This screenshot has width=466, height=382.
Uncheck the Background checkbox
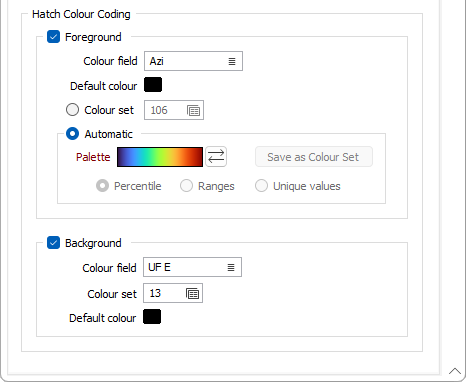[54, 243]
